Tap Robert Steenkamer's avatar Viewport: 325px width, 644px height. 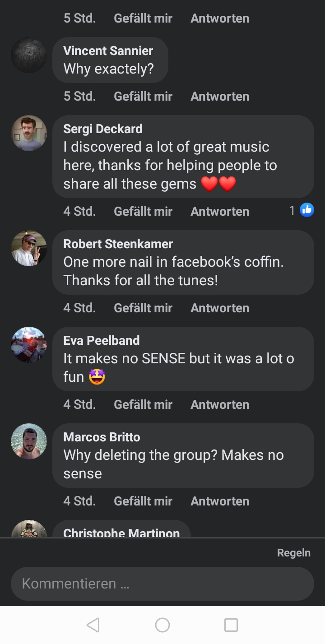[x=29, y=248]
